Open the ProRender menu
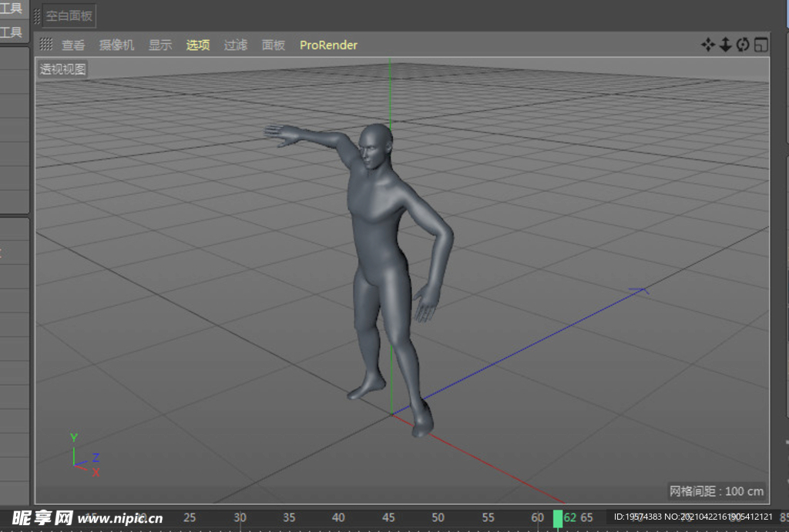The image size is (789, 532). coord(328,45)
